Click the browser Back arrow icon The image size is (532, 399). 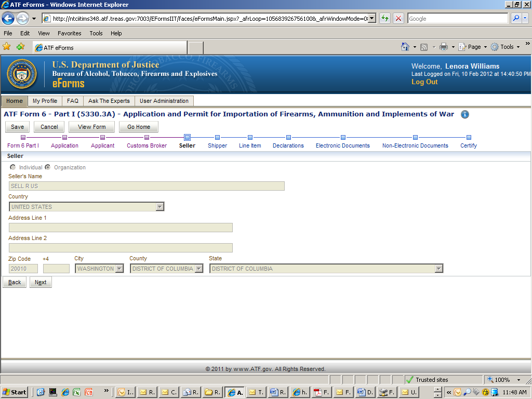tap(8, 18)
